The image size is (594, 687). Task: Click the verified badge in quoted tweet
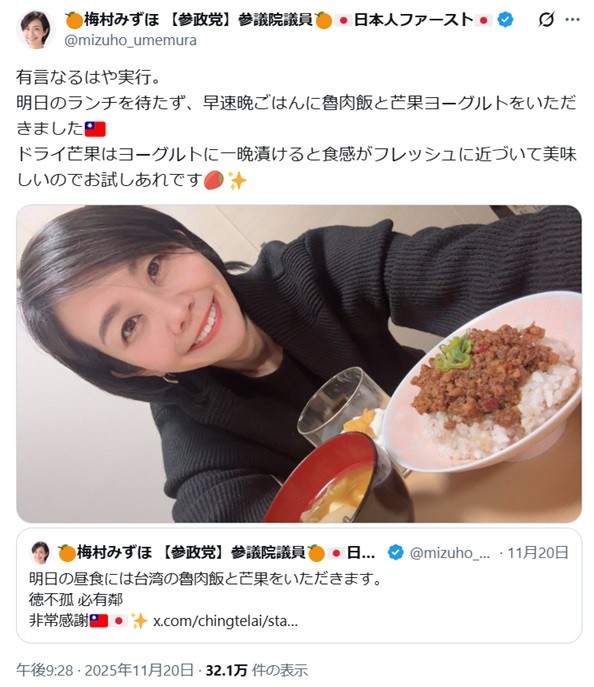(x=395, y=552)
